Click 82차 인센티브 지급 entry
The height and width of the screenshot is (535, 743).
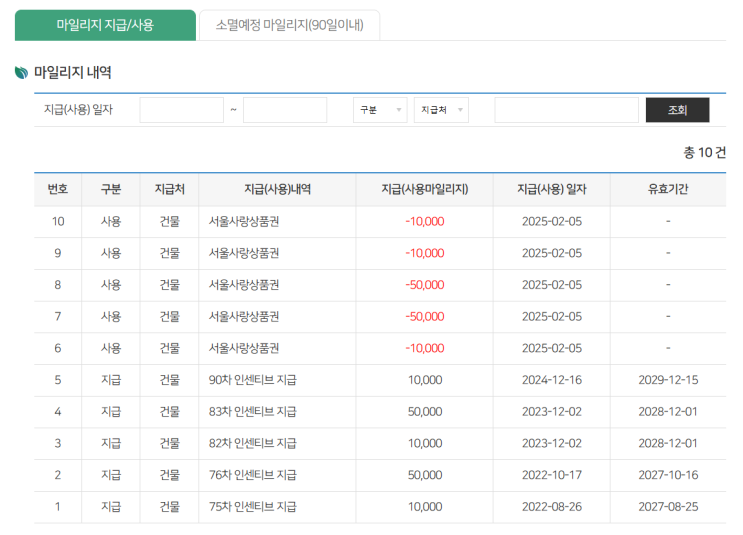(253, 444)
